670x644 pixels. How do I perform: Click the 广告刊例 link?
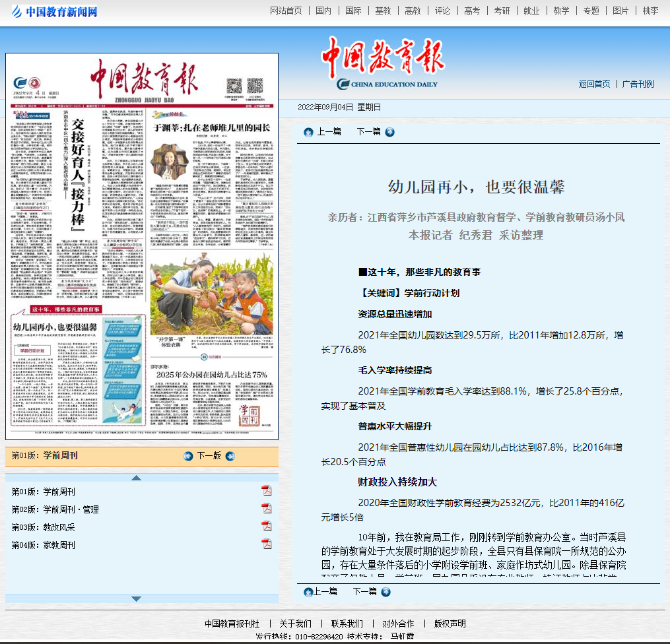(638, 84)
